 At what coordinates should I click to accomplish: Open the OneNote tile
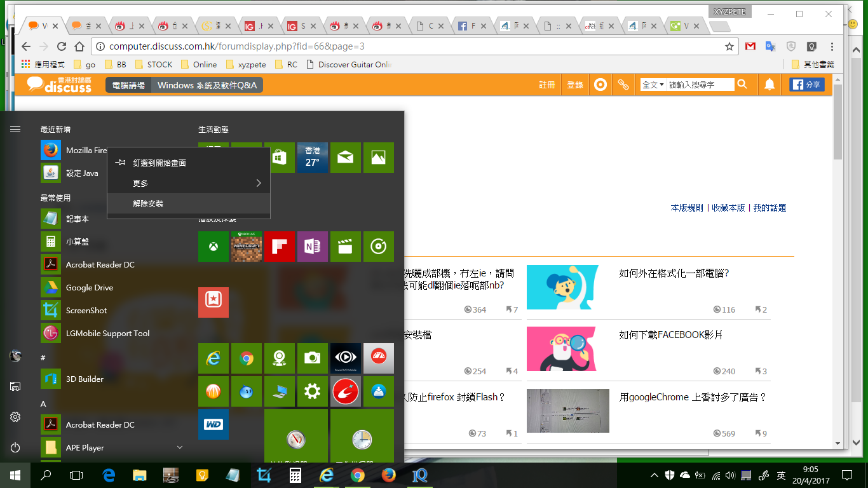click(x=313, y=247)
